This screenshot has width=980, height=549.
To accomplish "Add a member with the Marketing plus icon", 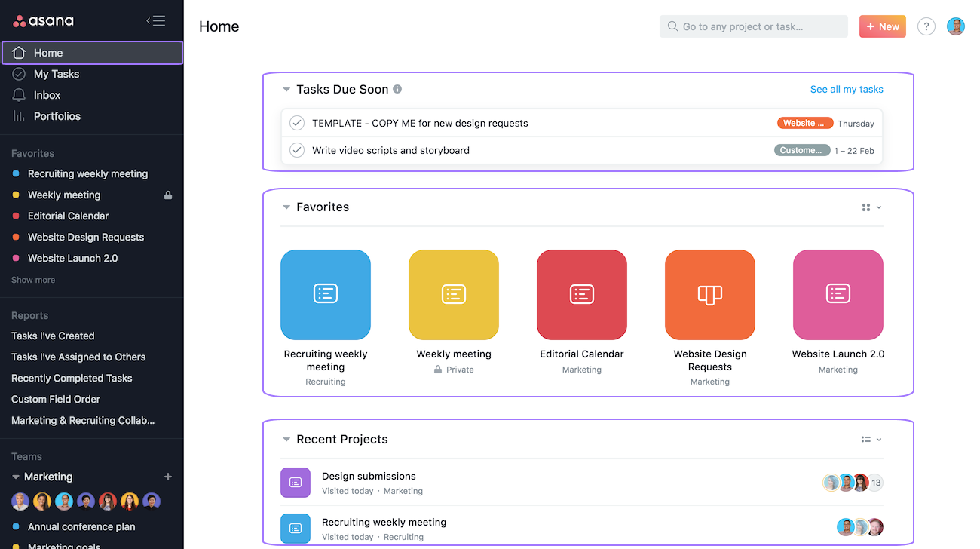I will (x=168, y=477).
